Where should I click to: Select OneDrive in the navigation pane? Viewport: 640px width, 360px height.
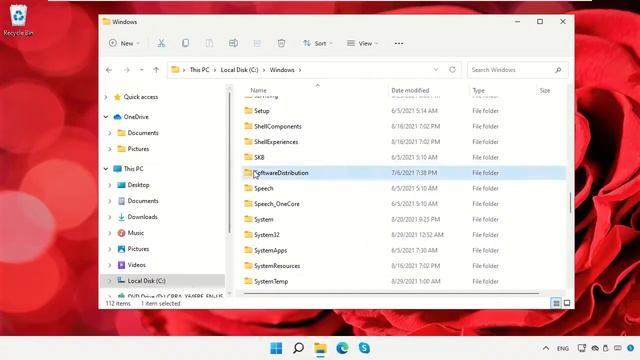pos(136,117)
